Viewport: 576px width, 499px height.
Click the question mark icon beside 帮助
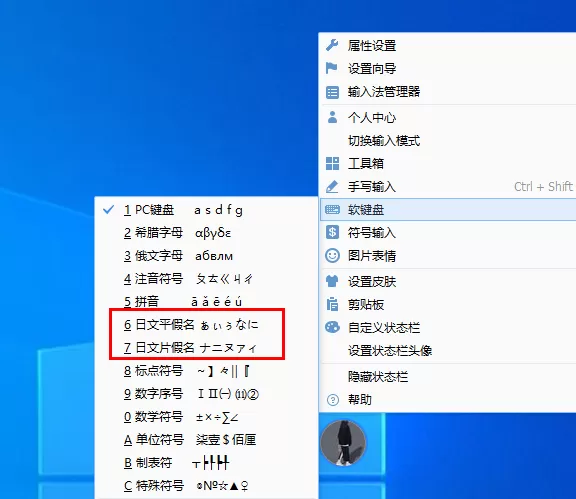[x=332, y=399]
